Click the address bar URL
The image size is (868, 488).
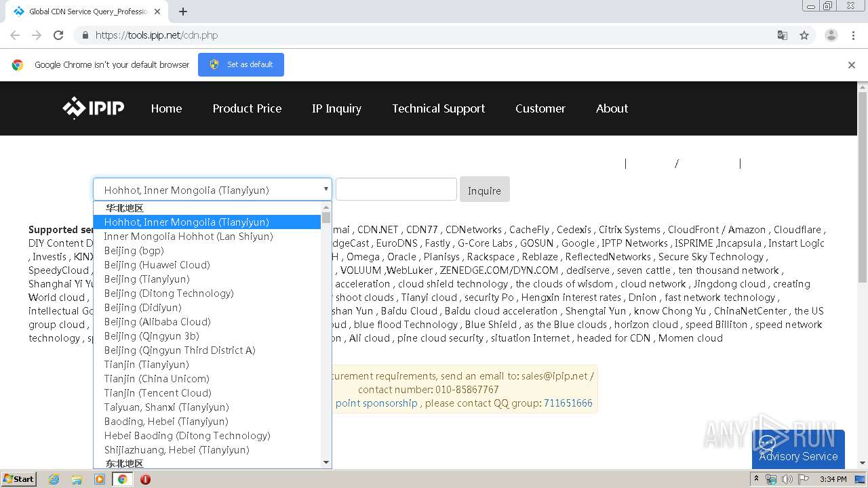tap(157, 35)
